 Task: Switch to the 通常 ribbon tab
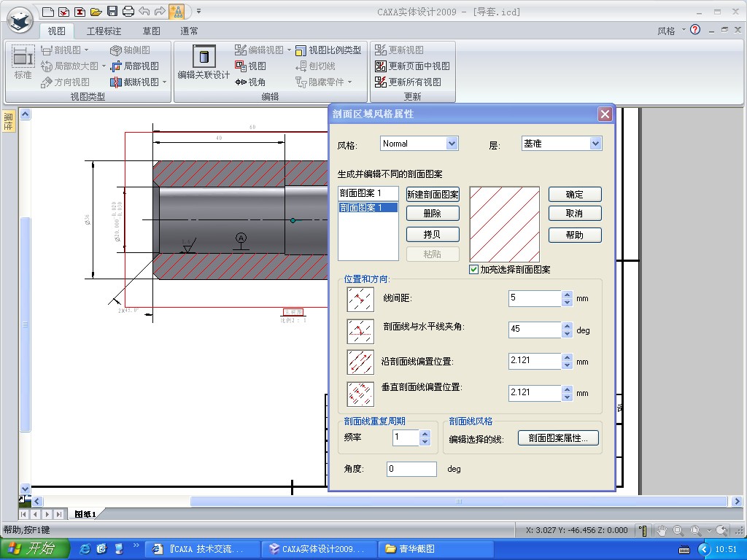(x=189, y=31)
